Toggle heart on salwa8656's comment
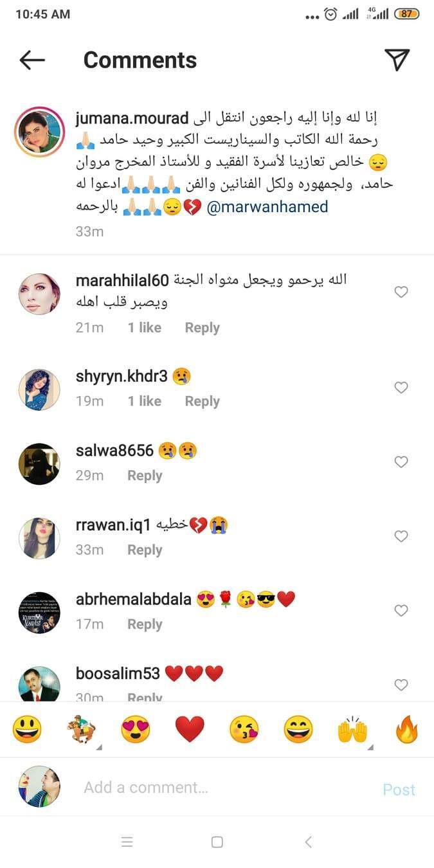The height and width of the screenshot is (868, 434). (401, 462)
